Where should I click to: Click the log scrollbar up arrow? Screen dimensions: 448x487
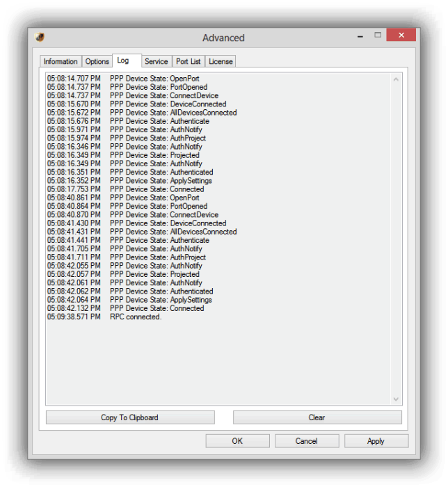click(396, 79)
